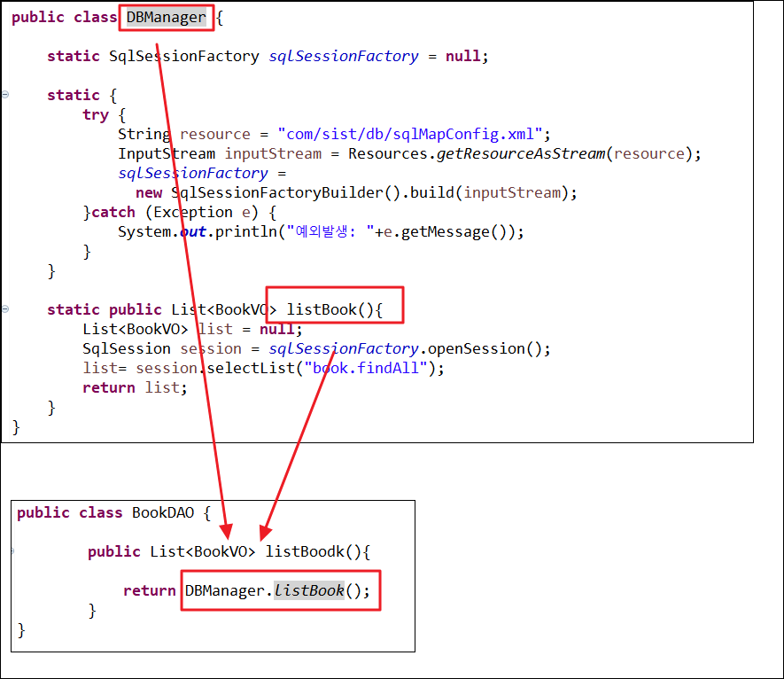
Task: Click the 'new' keyword before SqlSessionFactoryBuilder
Action: [x=149, y=192]
